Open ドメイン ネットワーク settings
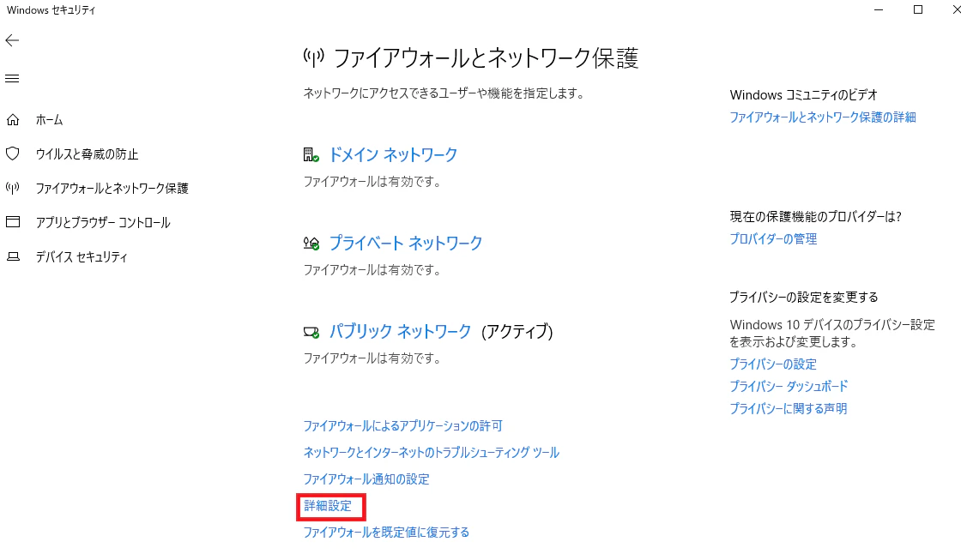This screenshot has height=560, width=961. point(393,155)
